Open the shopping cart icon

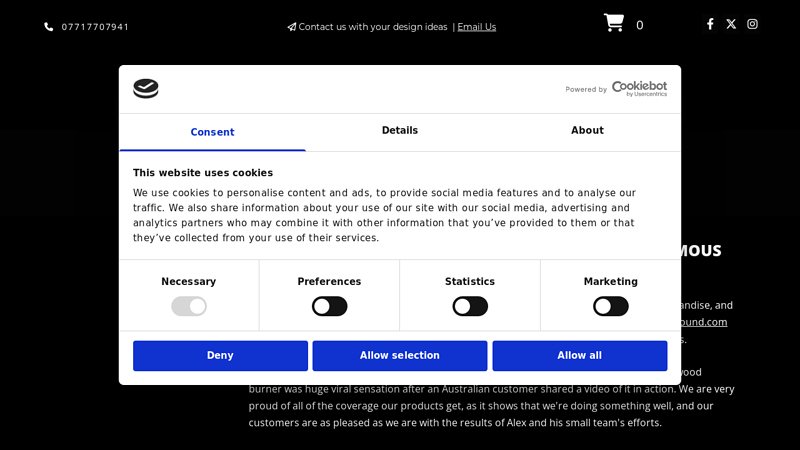pos(614,23)
